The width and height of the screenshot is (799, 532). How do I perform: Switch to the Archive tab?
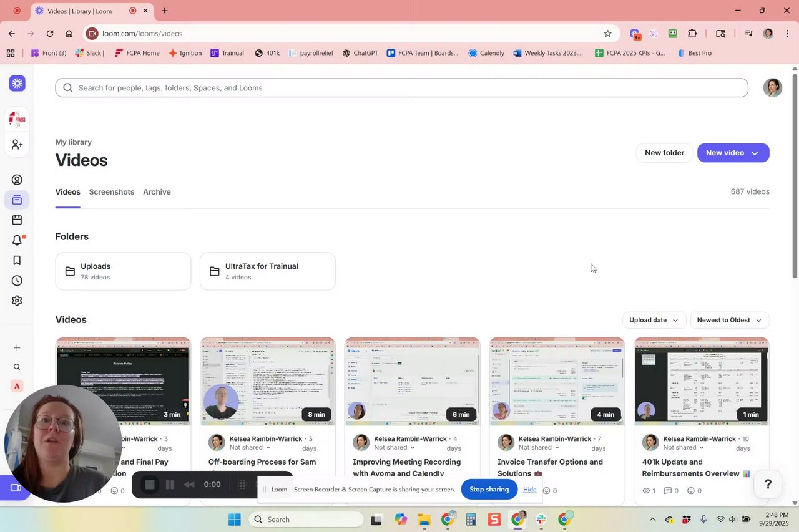pos(157,192)
